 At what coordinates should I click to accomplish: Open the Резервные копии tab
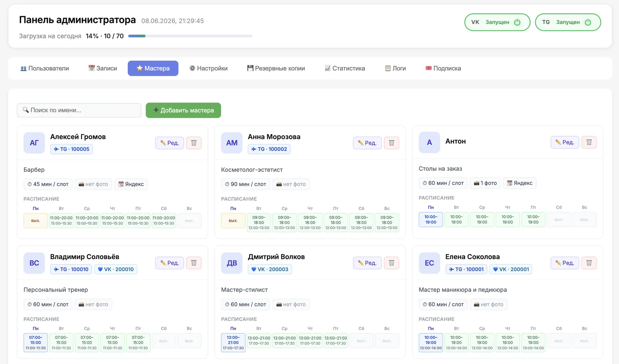tap(276, 68)
